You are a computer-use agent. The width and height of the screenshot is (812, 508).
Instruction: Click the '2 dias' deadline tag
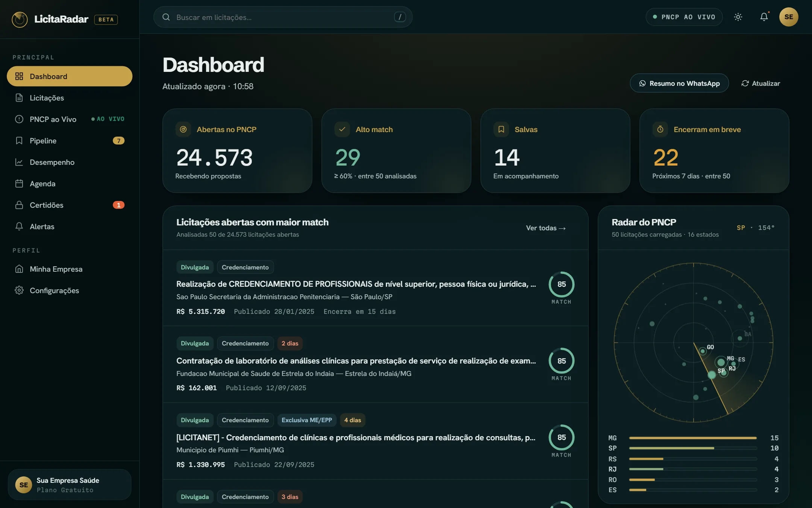[290, 343]
